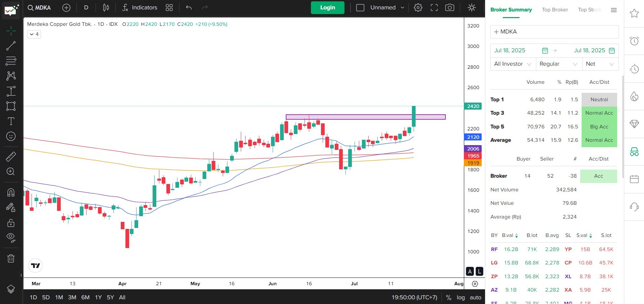This screenshot has width=644, height=304.
Task: Select the geometric shapes tool
Action: coord(11,106)
